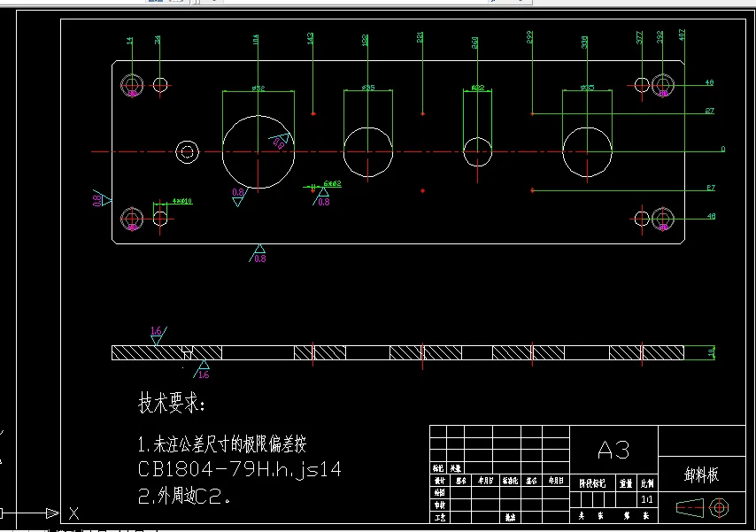Image resolution: width=756 pixels, height=532 pixels.
Task: Select the 阶段标记 cell in the title block
Action: coord(592,483)
